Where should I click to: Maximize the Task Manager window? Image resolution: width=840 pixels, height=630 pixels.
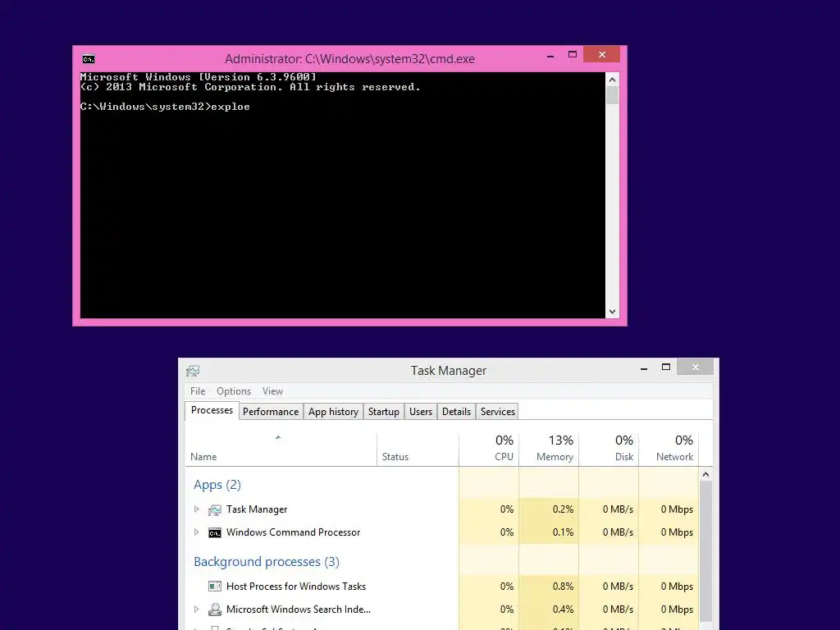666,367
